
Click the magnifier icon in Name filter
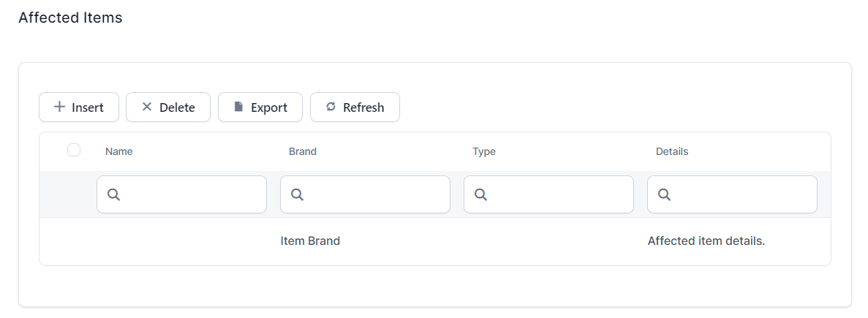coord(113,194)
